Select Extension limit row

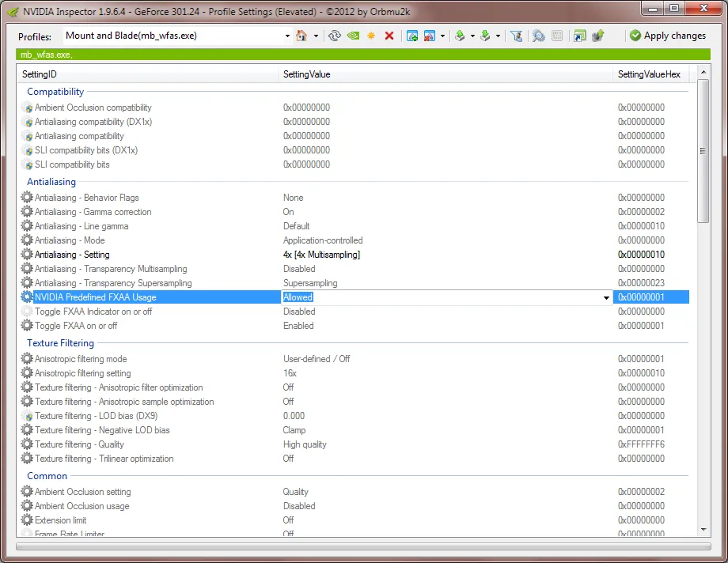(355, 520)
